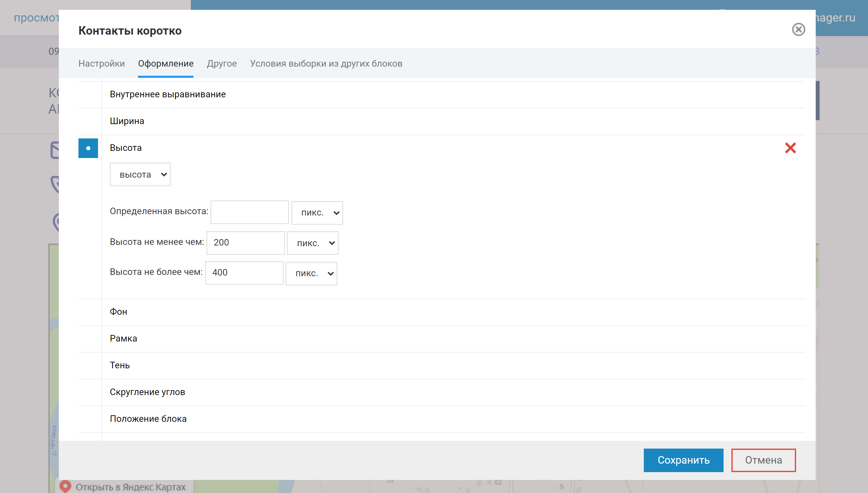Click the Определенная высота input field

(x=249, y=212)
